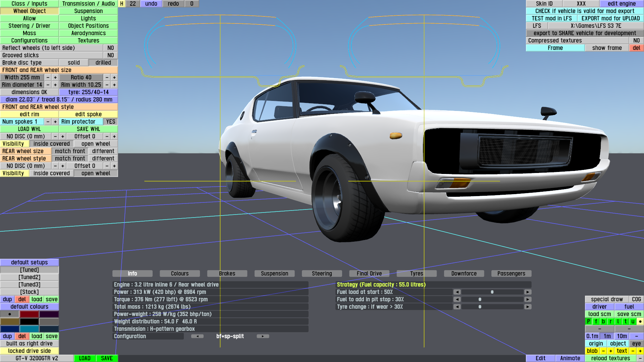The width and height of the screenshot is (644, 362).
Task: Pick the dark red default colour swatch
Action: click(x=29, y=314)
